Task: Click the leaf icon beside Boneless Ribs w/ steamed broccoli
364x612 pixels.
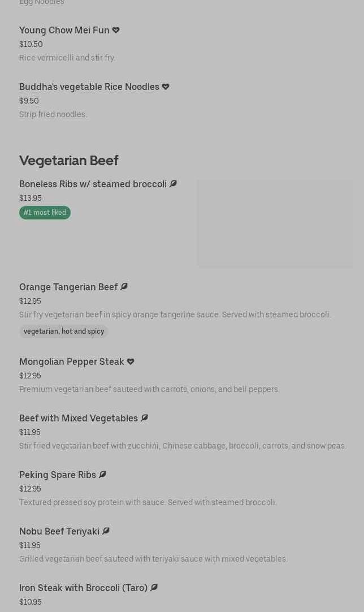Action: tap(173, 184)
